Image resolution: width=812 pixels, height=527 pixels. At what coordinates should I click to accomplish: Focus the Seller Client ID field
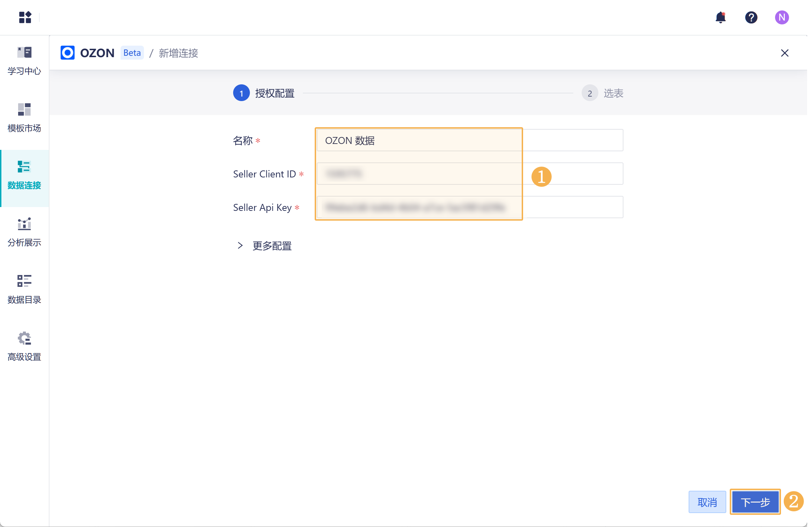[470, 174]
